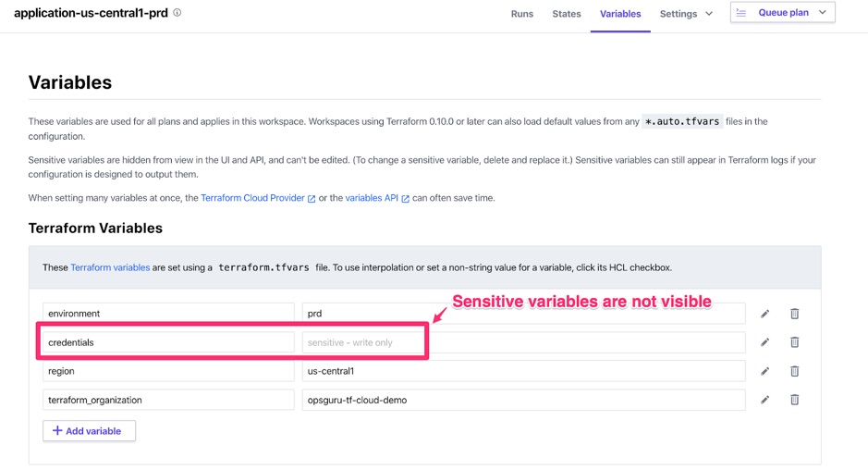Click the prd value field

[x=523, y=313]
